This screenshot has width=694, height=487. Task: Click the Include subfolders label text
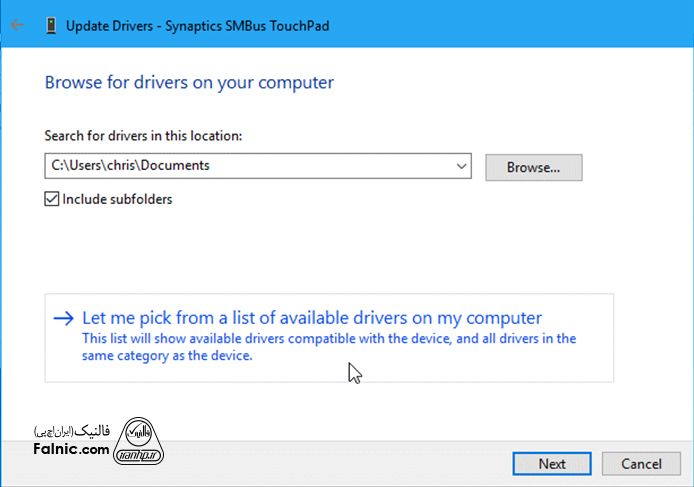pos(117,199)
